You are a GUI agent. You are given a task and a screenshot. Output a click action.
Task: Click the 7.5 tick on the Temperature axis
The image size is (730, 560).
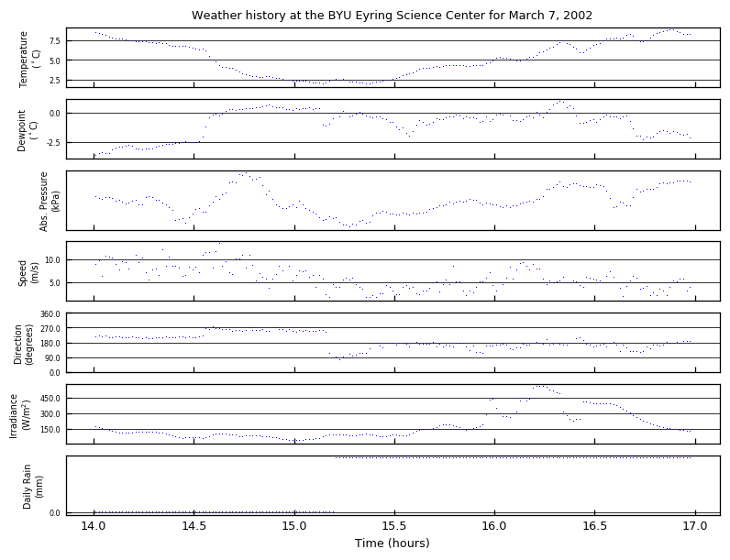click(x=55, y=41)
